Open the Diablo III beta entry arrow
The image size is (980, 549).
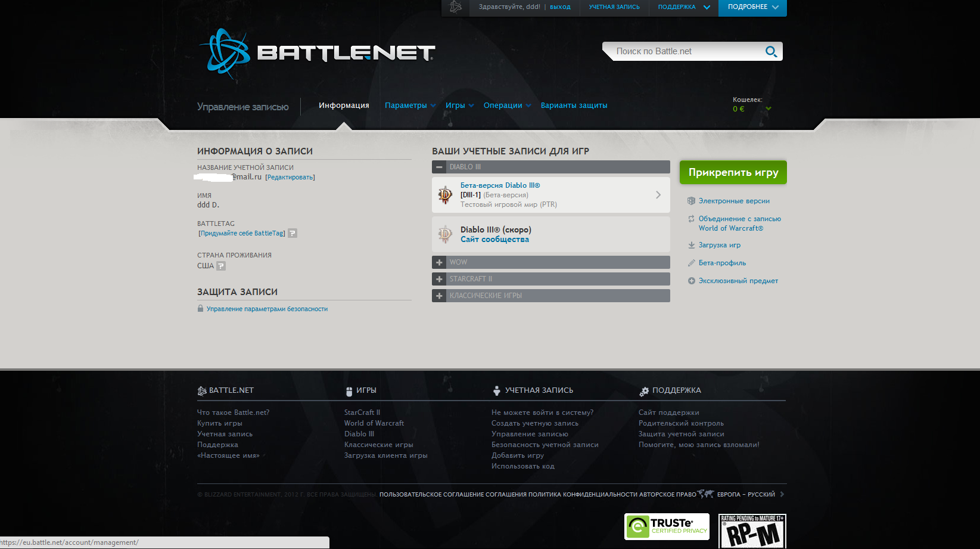658,195
